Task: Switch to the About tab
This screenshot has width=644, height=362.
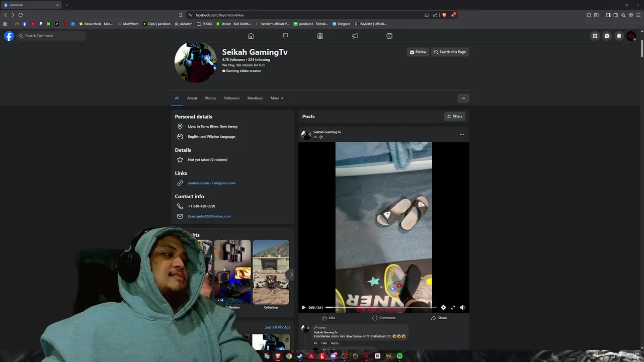Action: [x=192, y=98]
